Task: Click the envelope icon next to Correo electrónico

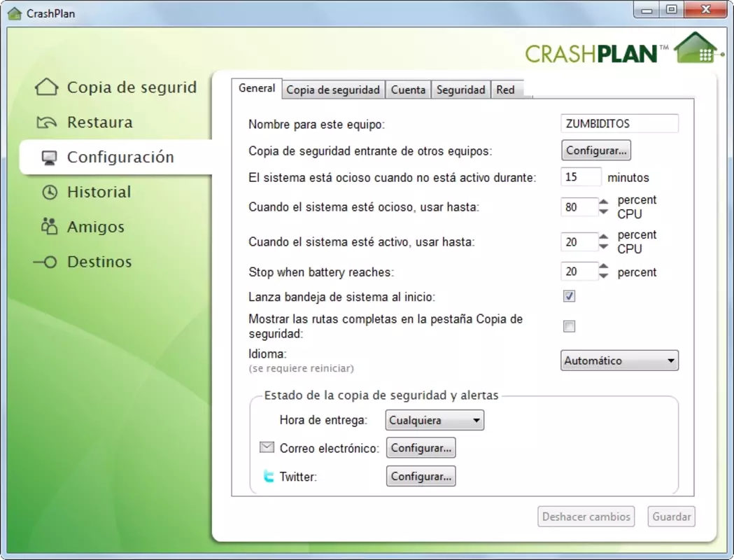Action: (267, 447)
